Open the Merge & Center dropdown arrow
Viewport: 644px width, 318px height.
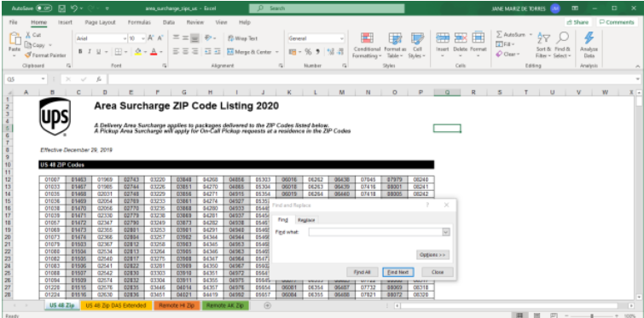pos(277,52)
